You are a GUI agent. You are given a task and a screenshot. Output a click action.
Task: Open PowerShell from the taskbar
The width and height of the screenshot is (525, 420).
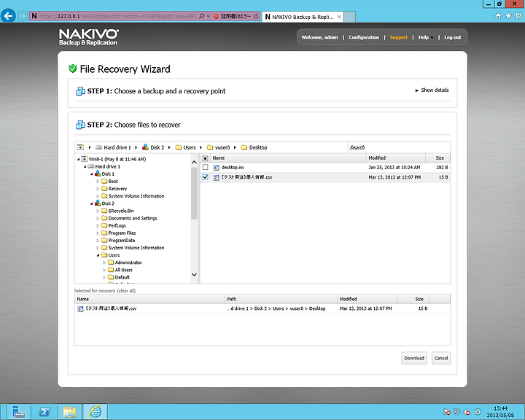pyautogui.click(x=44, y=411)
